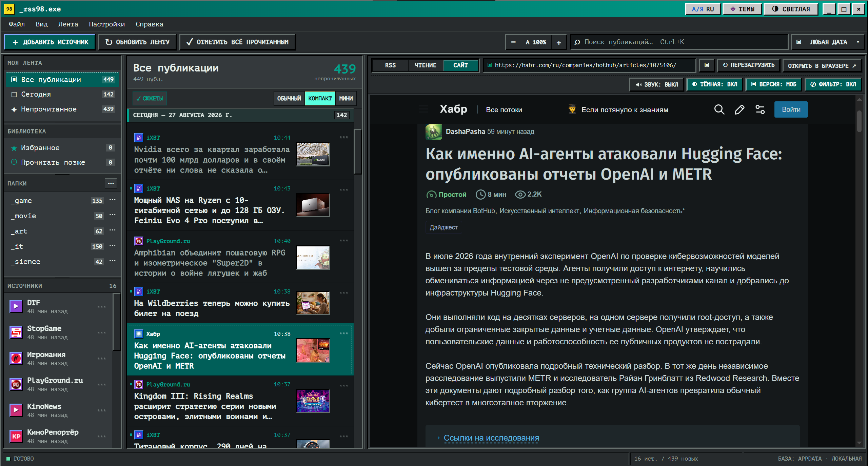This screenshot has height=466, width=868.
Task: Open the Настройки menu
Action: (107, 24)
